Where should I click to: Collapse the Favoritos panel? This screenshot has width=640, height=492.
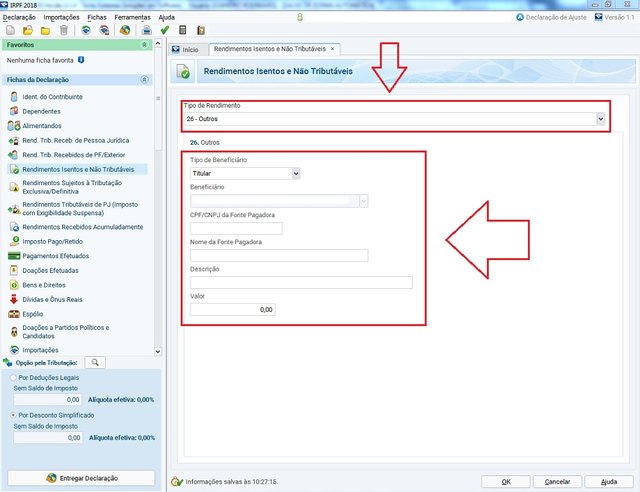[146, 45]
